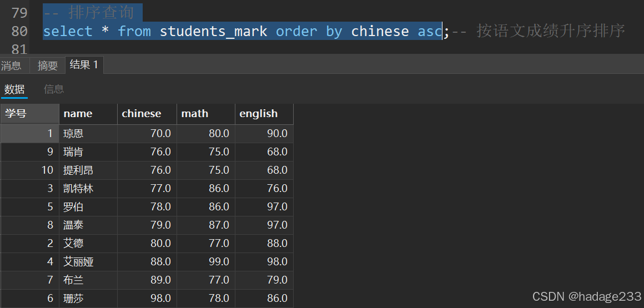This screenshot has width=644, height=308.
Task: Click line number 80 in the editor
Action: (19, 31)
